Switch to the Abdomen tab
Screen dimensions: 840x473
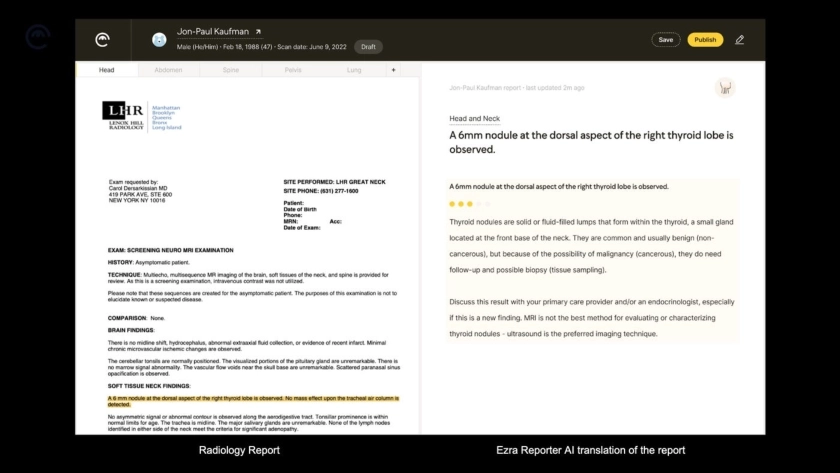[x=168, y=70]
